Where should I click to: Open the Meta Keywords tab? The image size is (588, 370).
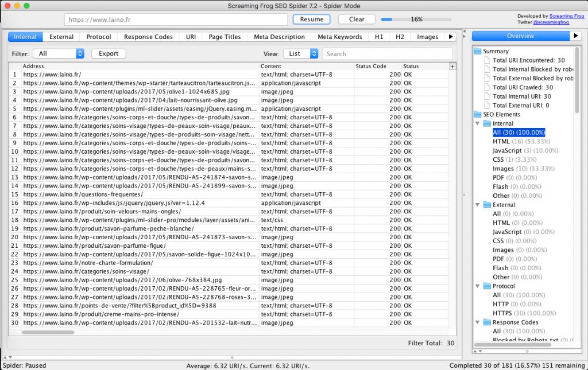[x=340, y=37]
